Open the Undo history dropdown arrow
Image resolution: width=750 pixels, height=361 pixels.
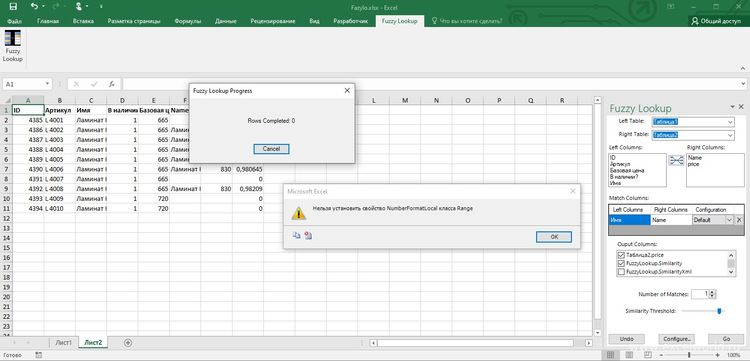43,7
